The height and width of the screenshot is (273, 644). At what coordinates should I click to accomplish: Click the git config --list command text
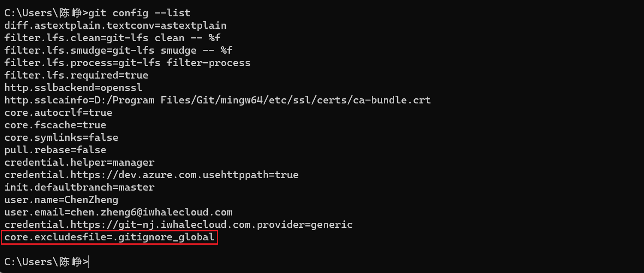click(139, 13)
